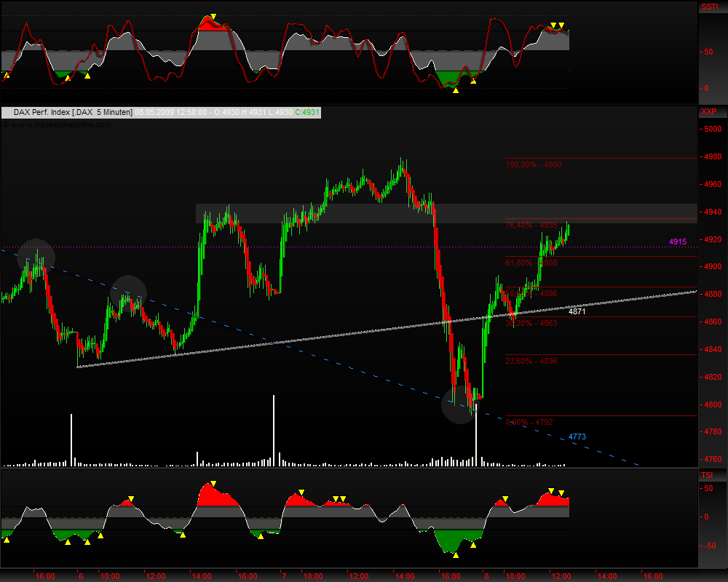Click the XXP price axis label
Screen dimensions: 728x582
(x=708, y=112)
